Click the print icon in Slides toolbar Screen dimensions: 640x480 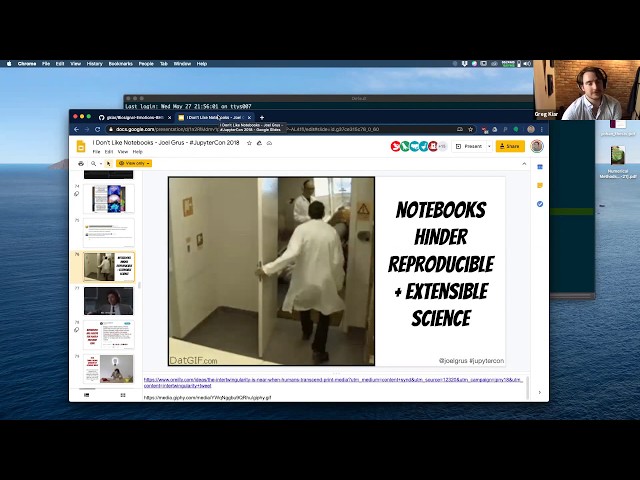click(x=81, y=163)
